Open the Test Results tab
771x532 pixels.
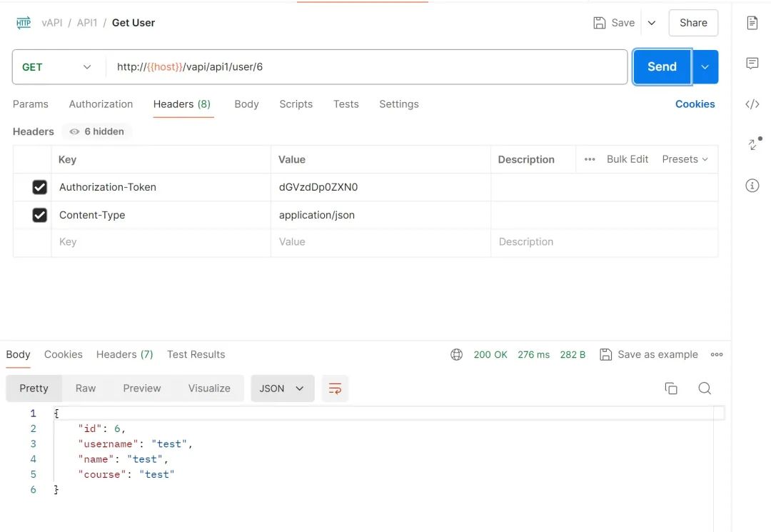pyautogui.click(x=196, y=354)
